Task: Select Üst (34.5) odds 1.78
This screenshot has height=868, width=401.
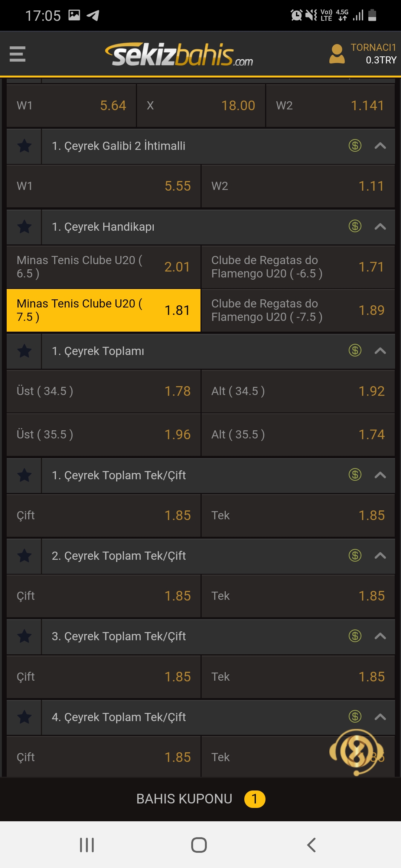Action: (x=104, y=391)
